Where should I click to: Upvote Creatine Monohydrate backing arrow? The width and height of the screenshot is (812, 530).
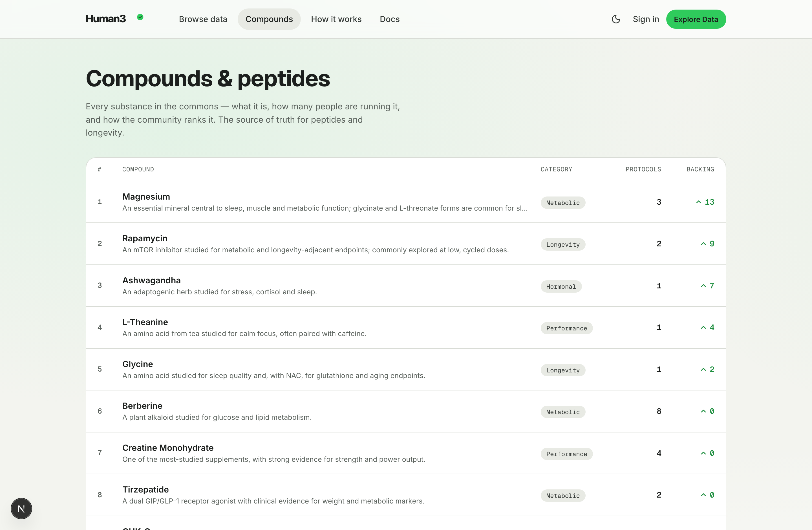click(x=703, y=453)
